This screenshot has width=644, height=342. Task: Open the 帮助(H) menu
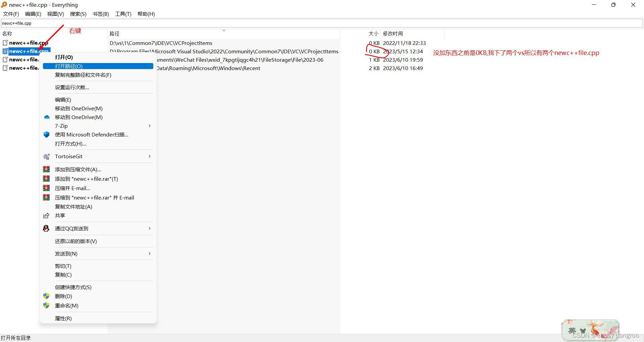click(146, 14)
